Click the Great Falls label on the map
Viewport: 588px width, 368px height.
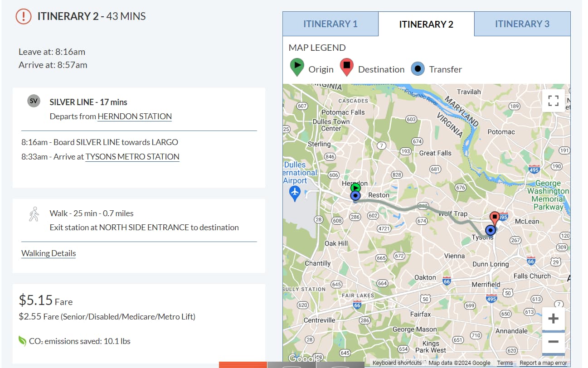click(x=435, y=153)
